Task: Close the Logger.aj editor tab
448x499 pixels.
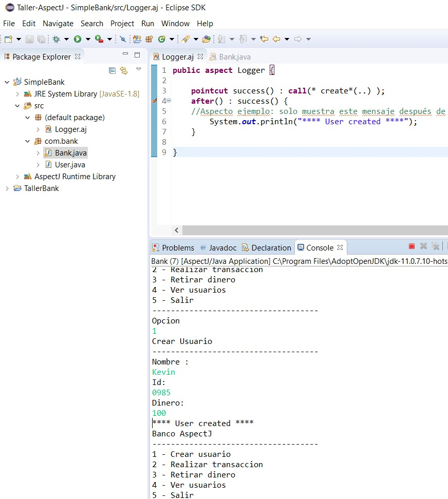Action: pyautogui.click(x=200, y=56)
